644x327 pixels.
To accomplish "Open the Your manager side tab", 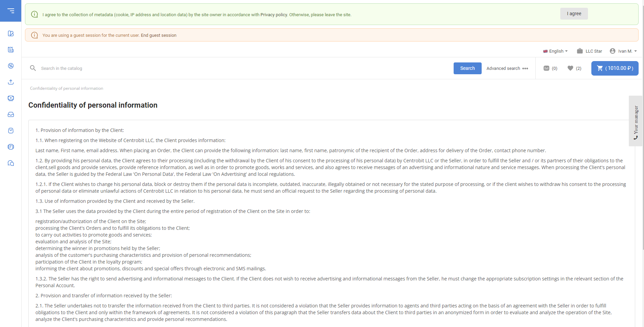I will click(636, 121).
